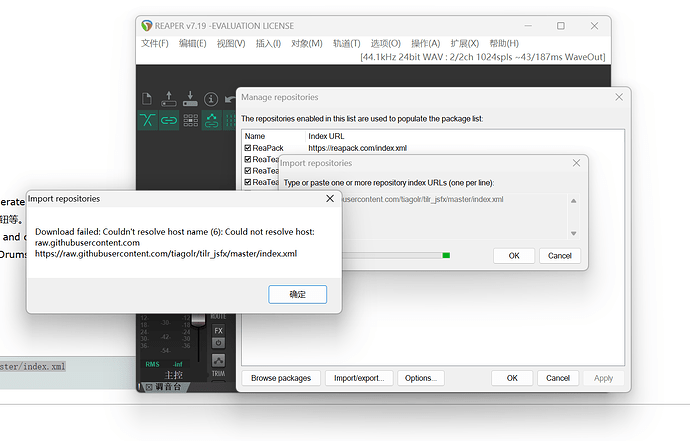Screen dimensions: 690x441
Task: Toggle the Auto-crossfade toolbar icon
Action: (147, 120)
